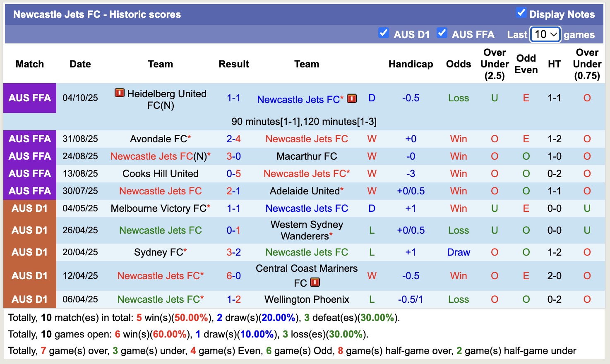Disable the AUS D1 filter checkbox
Screen dimensions: 610x364
coord(384,32)
